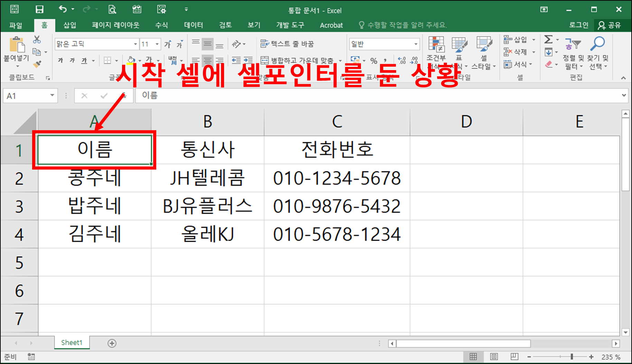Viewport: 632px width, 364px height.
Task: Open the number format (일반) dropdown
Action: pos(415,44)
